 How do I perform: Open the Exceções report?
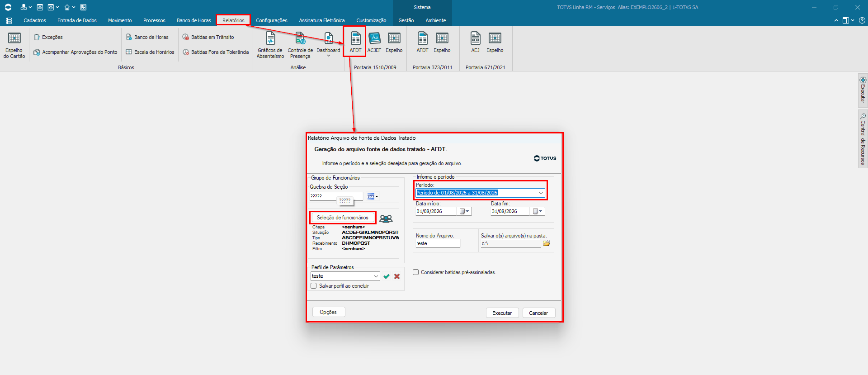(48, 37)
